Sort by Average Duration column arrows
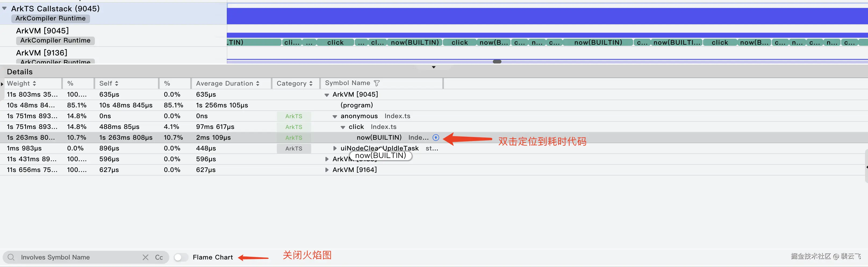The image size is (868, 267). 258,83
